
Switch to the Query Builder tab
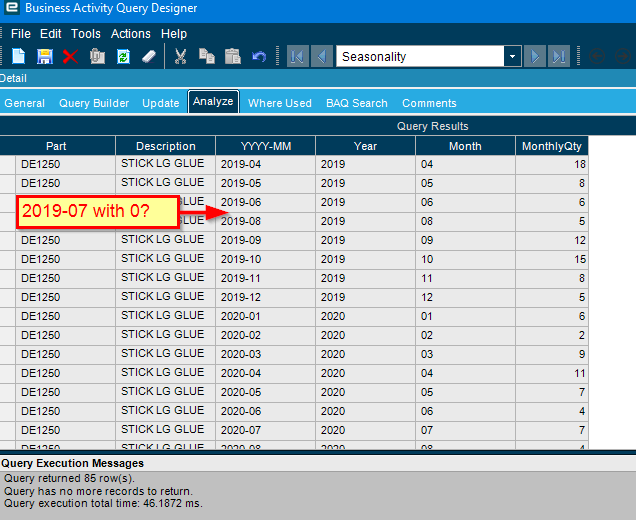(94, 103)
